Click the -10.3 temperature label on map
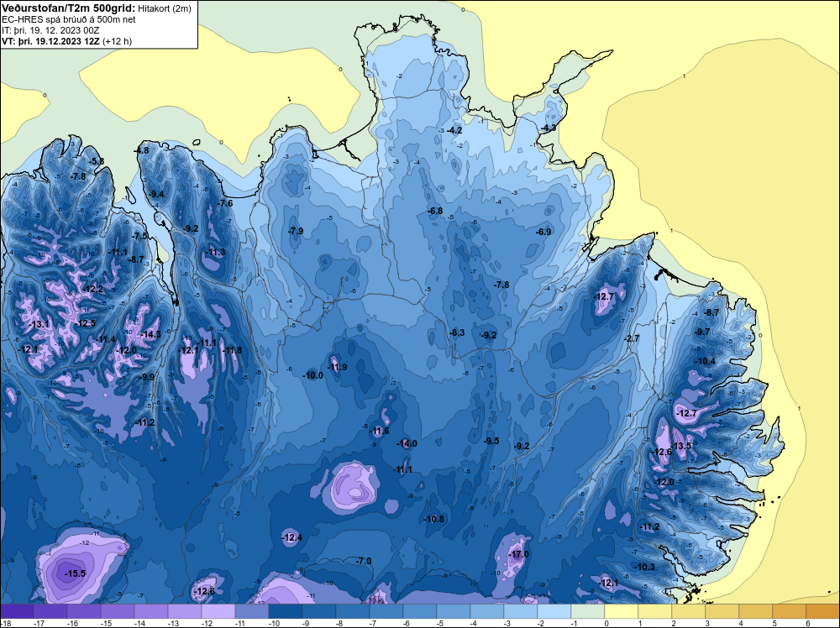 point(644,567)
